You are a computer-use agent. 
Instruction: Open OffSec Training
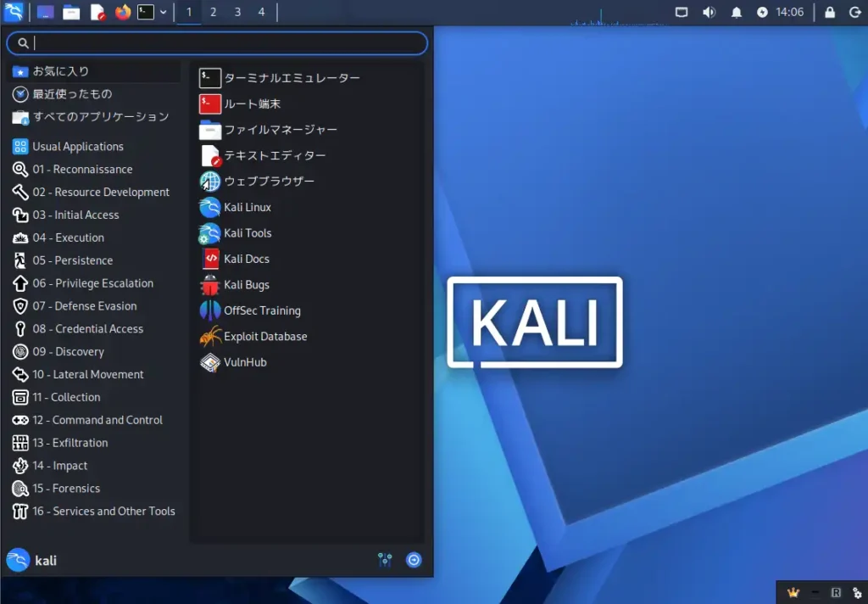[x=260, y=310]
